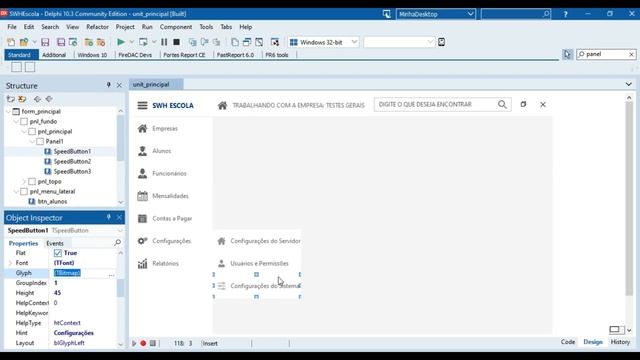Collapse the pnl_principal tree node
The image size is (640, 360).
pos(24,131)
